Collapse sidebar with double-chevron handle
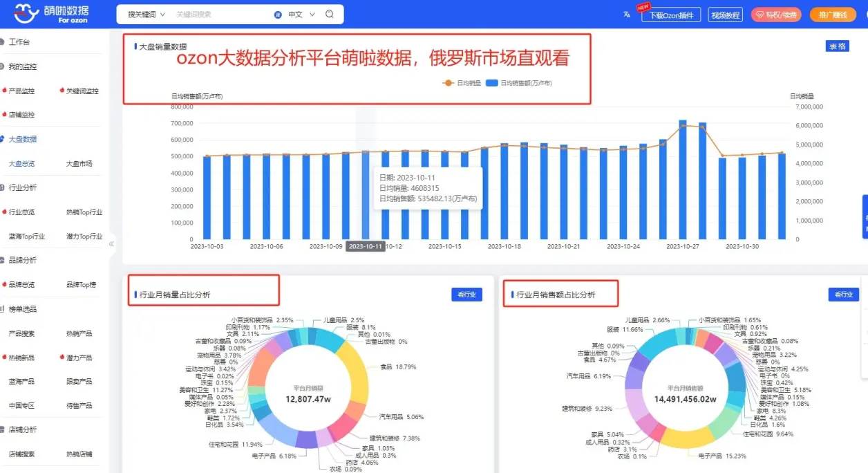The image size is (868, 473). (x=111, y=243)
